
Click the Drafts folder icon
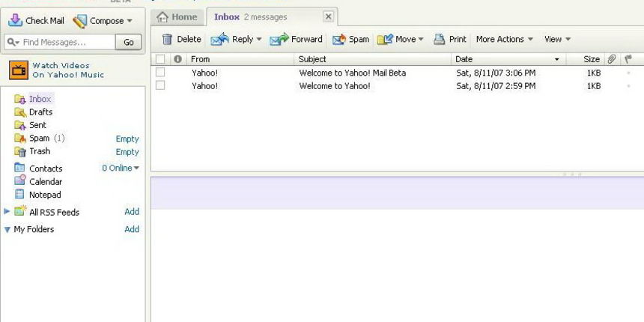point(20,112)
